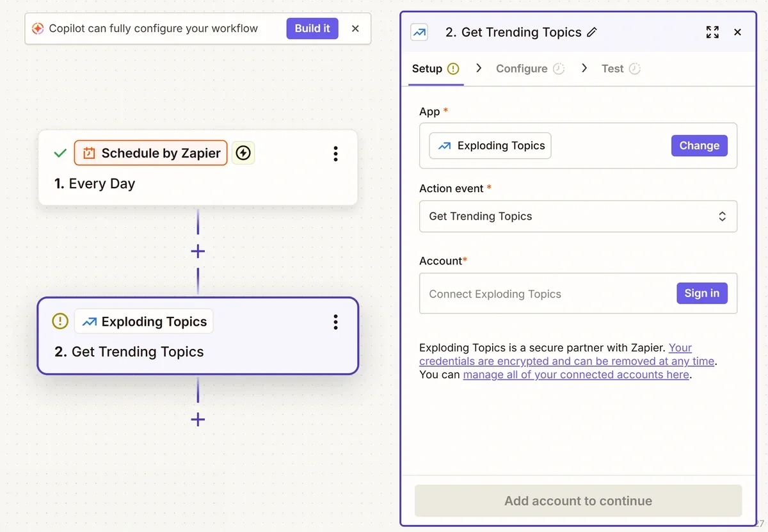
Task: Rename step with the pencil edit icon
Action: click(x=592, y=32)
